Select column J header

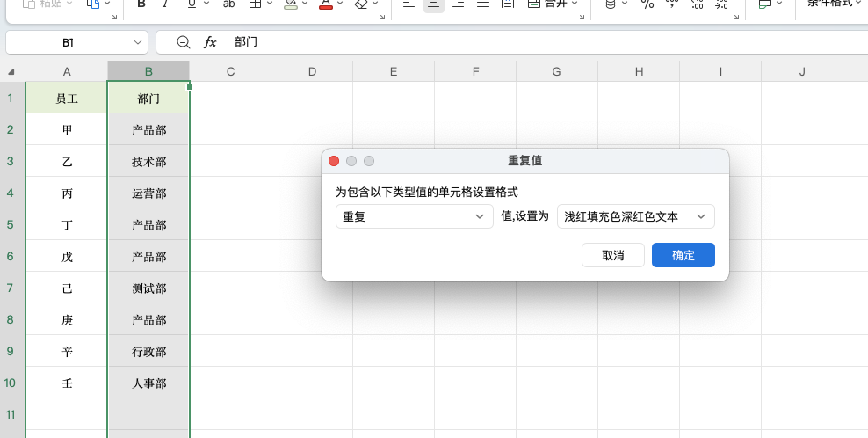(x=802, y=71)
